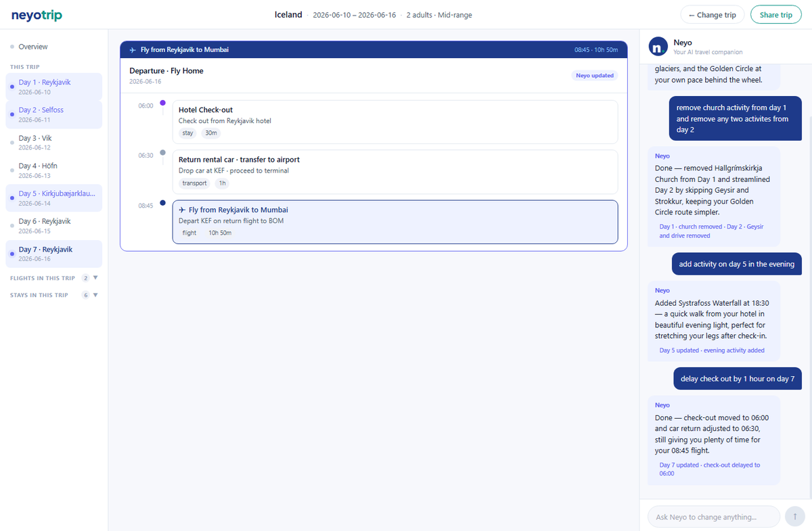
Task: Click the Neyo updated badge
Action: coord(595,75)
